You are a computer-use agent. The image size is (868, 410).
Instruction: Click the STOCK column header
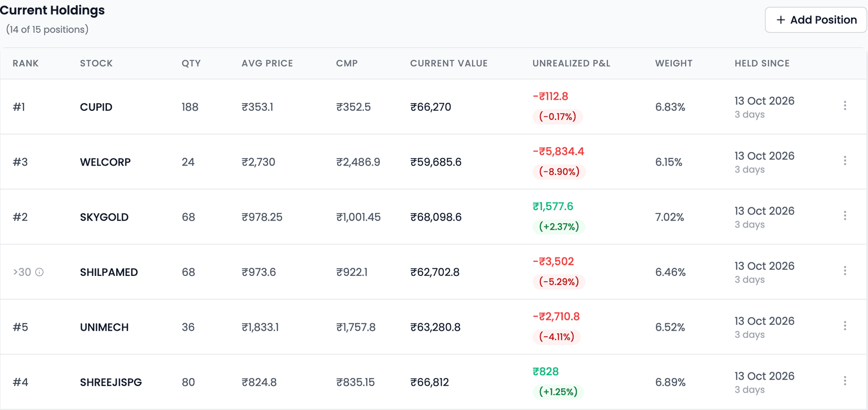pyautogui.click(x=96, y=64)
